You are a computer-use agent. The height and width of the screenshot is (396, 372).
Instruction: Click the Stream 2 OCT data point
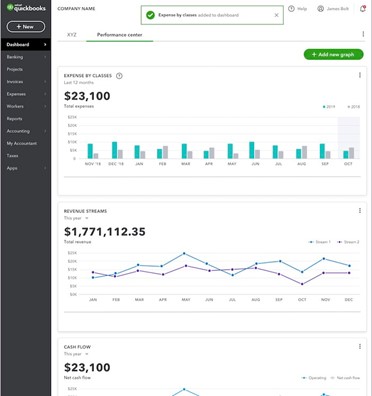point(302,284)
